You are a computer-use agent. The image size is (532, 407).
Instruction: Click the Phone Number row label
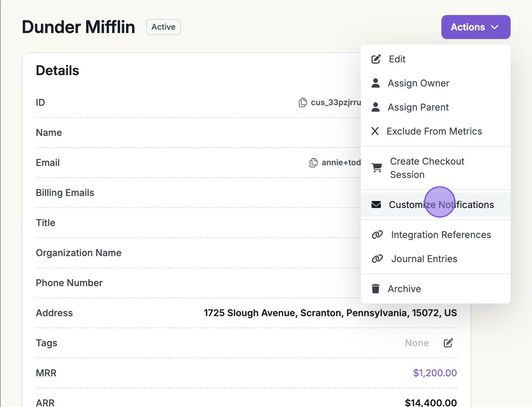tap(69, 283)
